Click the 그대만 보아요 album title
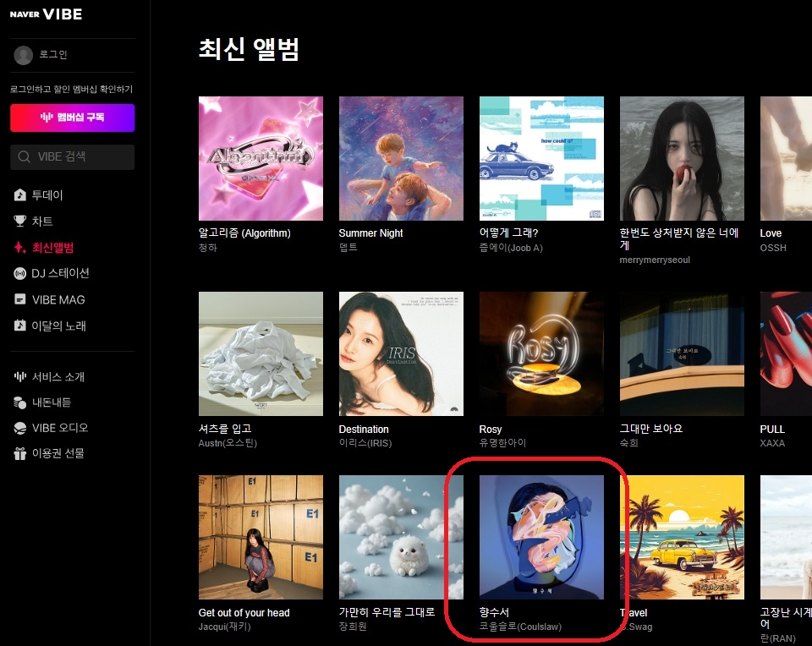The image size is (812, 646). coord(651,429)
